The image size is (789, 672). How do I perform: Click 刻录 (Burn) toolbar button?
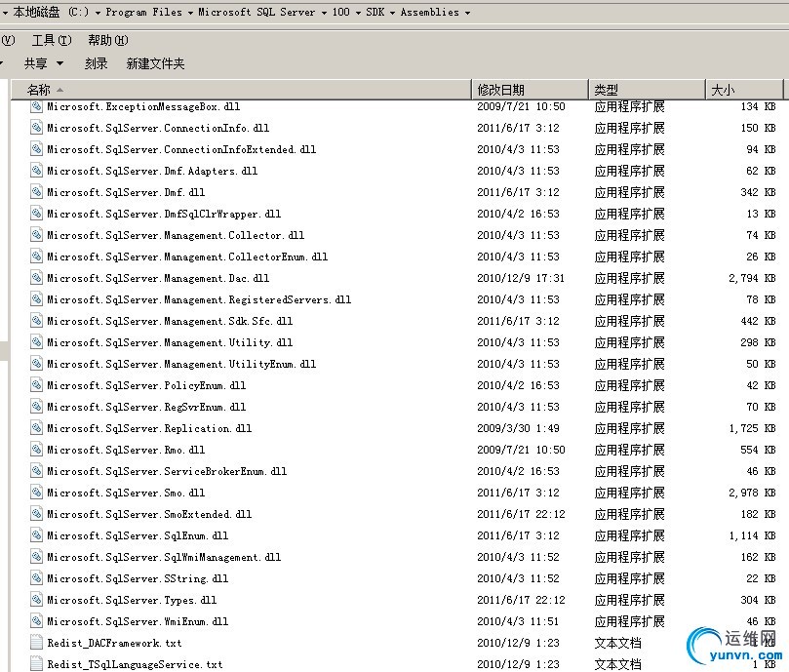(97, 63)
